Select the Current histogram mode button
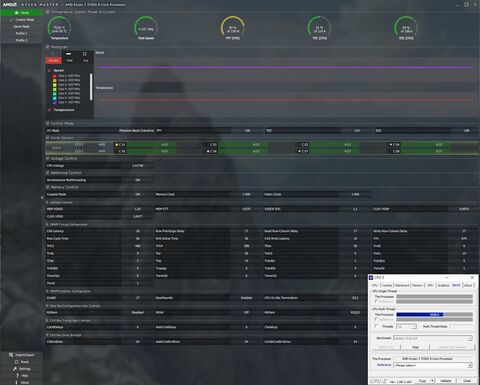The width and height of the screenshot is (480, 385). (x=54, y=60)
